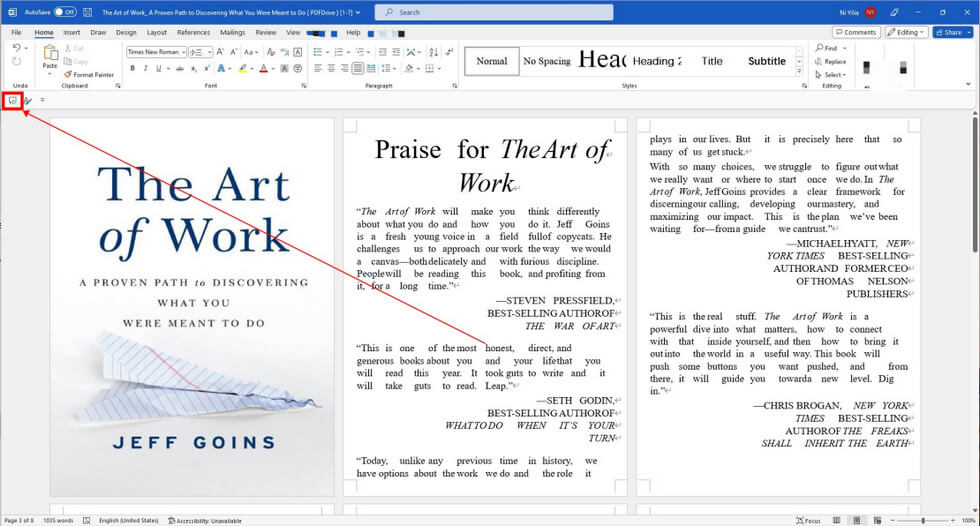Toggle Show/Hide paragraph marks
The image size is (980, 526).
click(x=449, y=52)
